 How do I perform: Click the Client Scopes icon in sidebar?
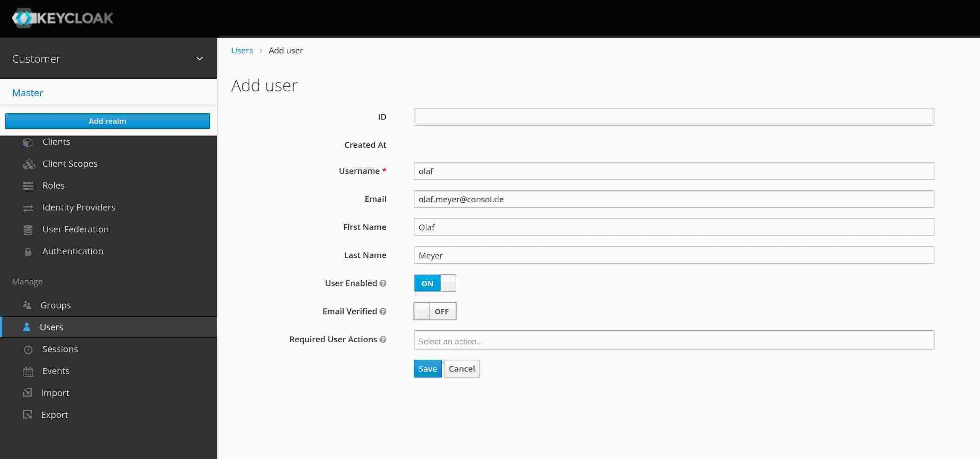[27, 164]
